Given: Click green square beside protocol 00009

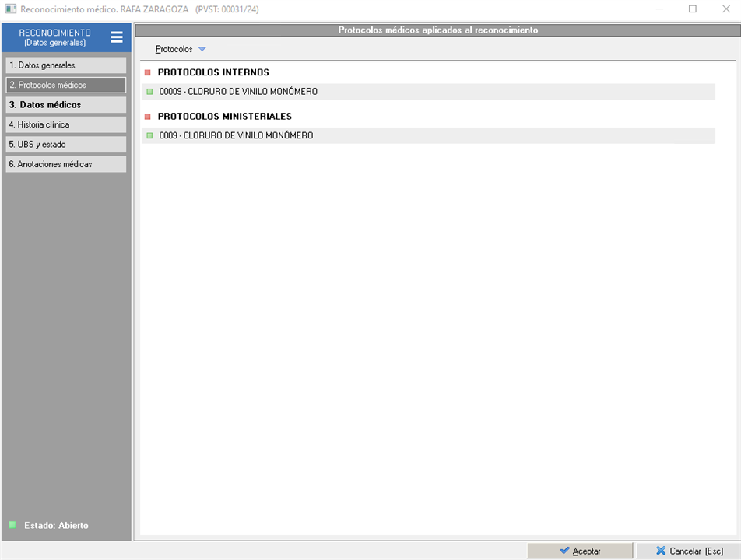Looking at the screenshot, I should click(149, 92).
